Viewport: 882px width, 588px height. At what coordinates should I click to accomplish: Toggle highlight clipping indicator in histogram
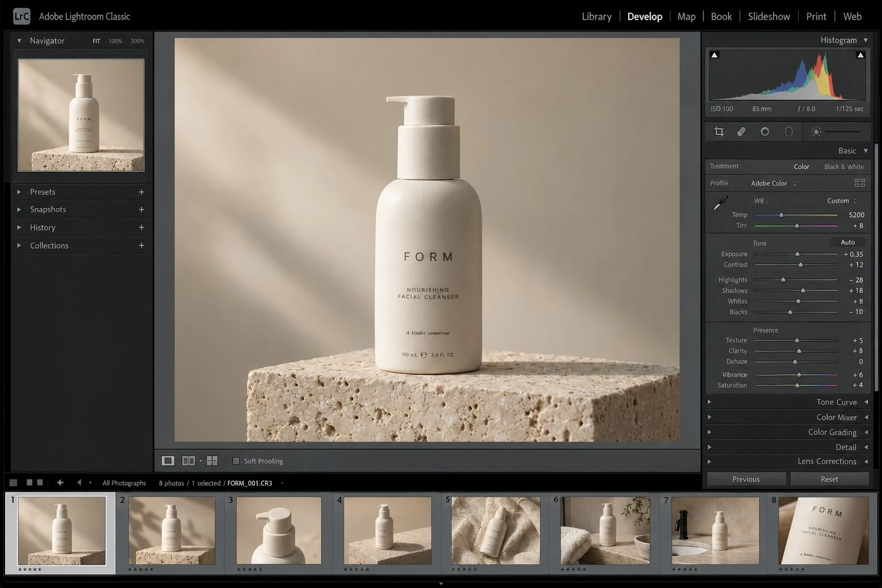tap(860, 55)
